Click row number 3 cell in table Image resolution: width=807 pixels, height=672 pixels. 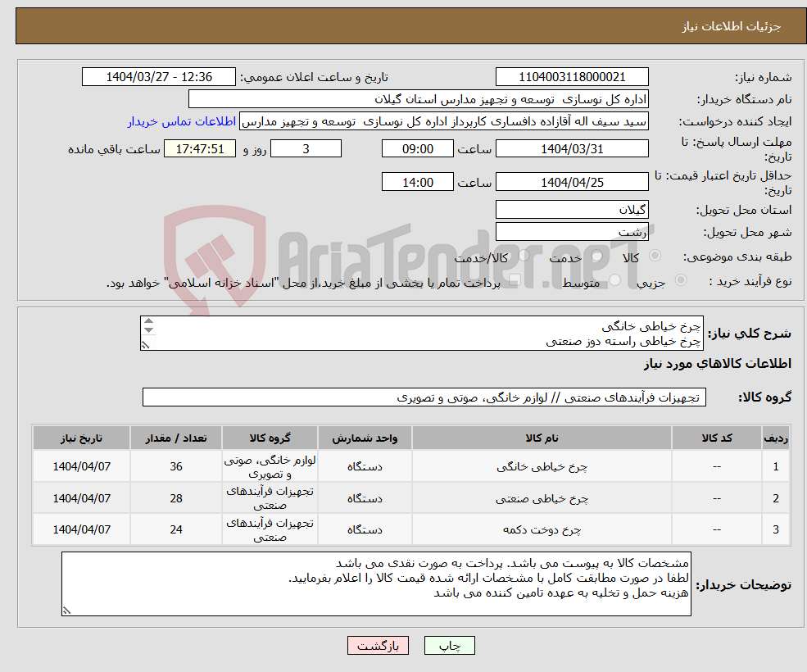point(776,529)
